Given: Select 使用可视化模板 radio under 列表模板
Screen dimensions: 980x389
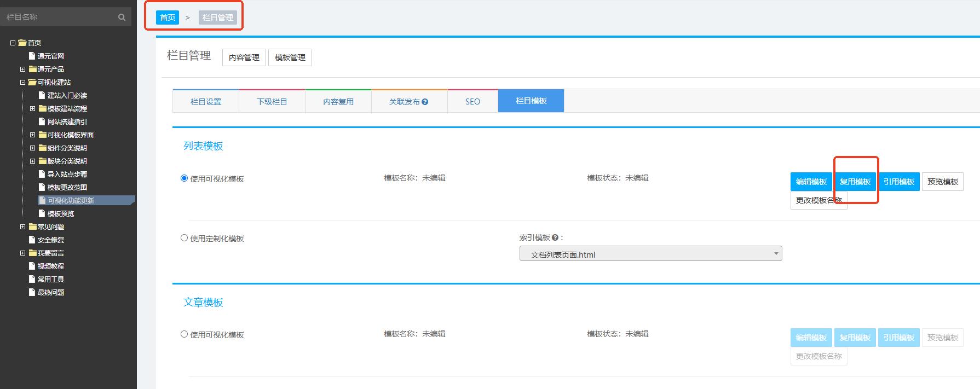Looking at the screenshot, I should coord(185,178).
